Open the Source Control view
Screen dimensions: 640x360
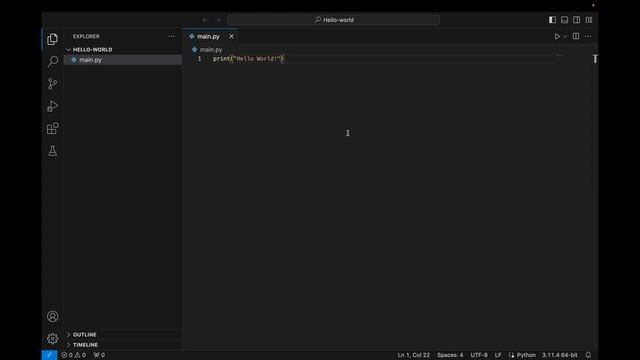coord(52,84)
